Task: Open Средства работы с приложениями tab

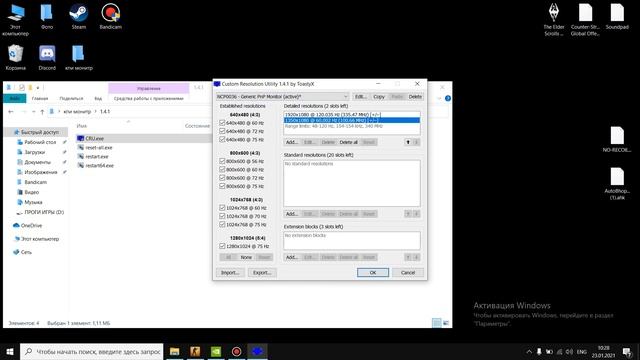Action: tap(149, 98)
